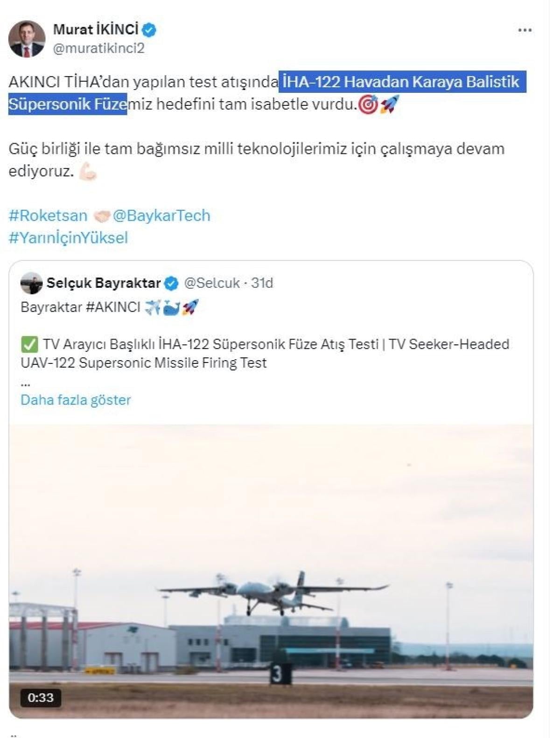Click the Murat İKİNCİ display name
The width and height of the screenshot is (560, 738).
[x=96, y=29]
